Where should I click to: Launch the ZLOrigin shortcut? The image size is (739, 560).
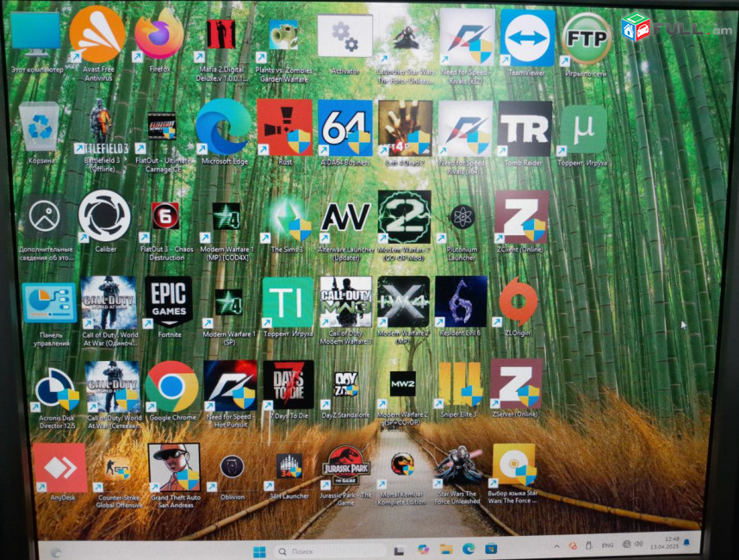[x=518, y=302]
